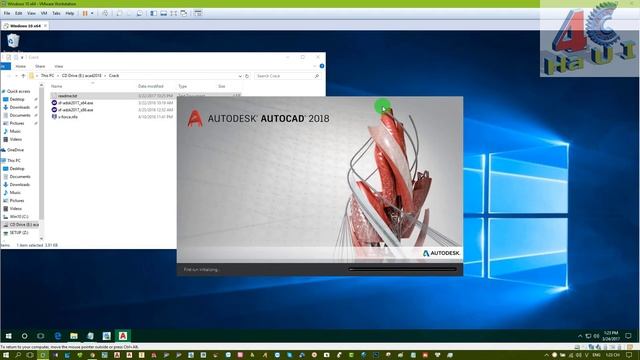This screenshot has height=360, width=640.
Task: Click Explorer refresh icon beside address bar
Action: 247,76
